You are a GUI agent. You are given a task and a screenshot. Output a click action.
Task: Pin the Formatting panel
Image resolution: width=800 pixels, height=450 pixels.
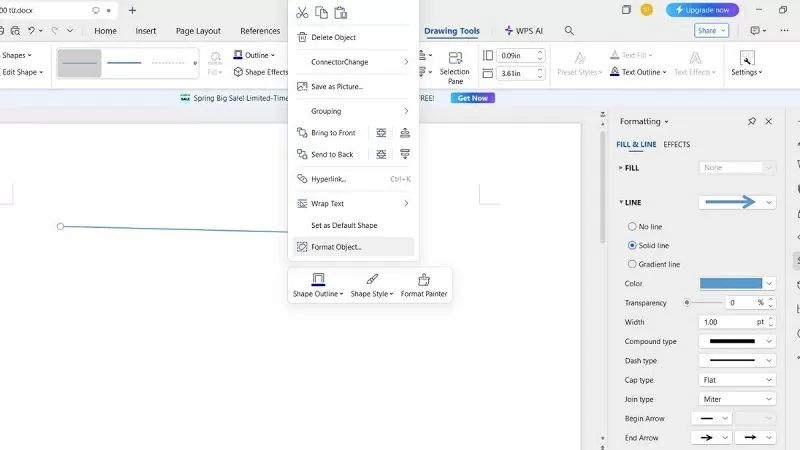(752, 121)
